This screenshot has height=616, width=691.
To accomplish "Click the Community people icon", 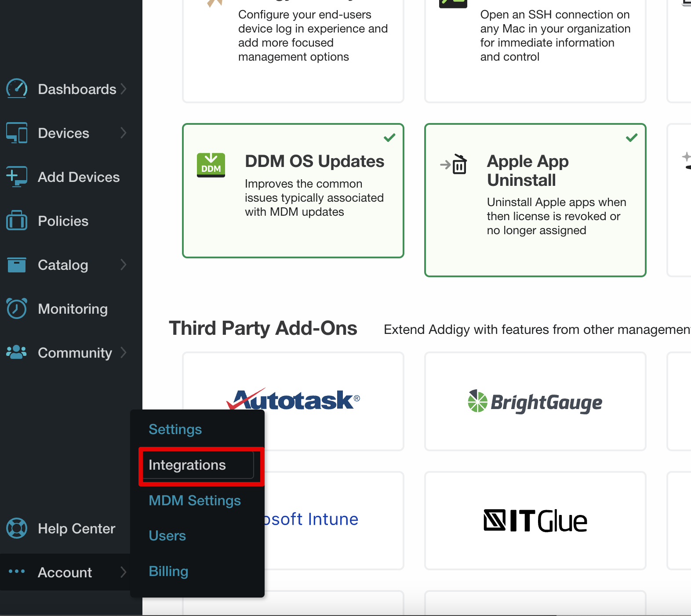I will point(17,352).
